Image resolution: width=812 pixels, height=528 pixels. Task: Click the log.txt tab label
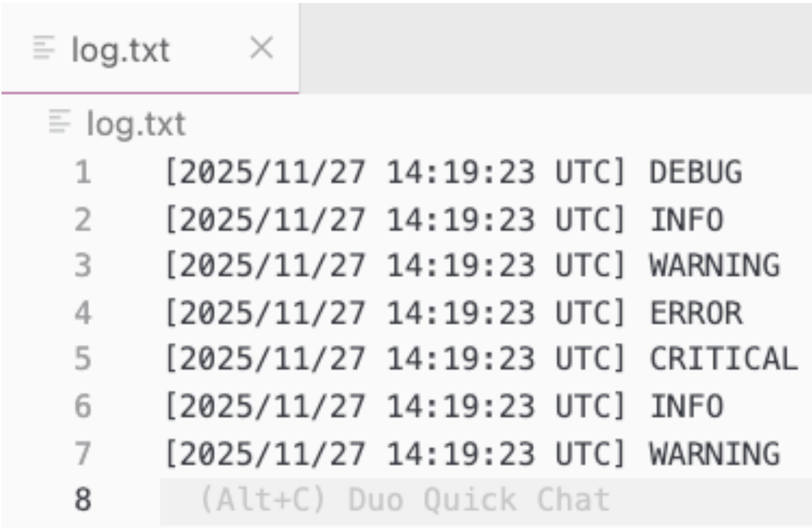click(x=121, y=49)
